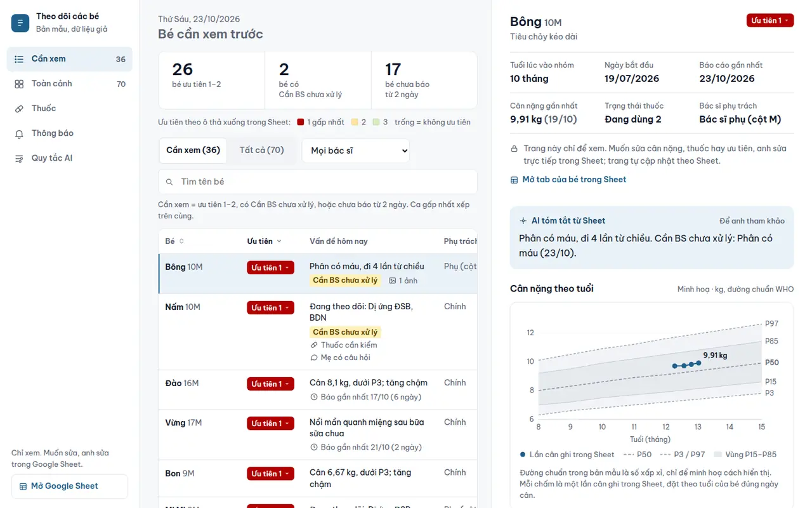Click the latest 9,91 kg chart data point

point(698,363)
